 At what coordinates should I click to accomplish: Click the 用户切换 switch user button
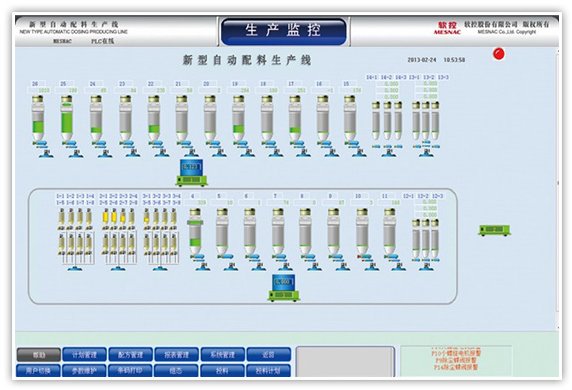pyautogui.click(x=38, y=370)
